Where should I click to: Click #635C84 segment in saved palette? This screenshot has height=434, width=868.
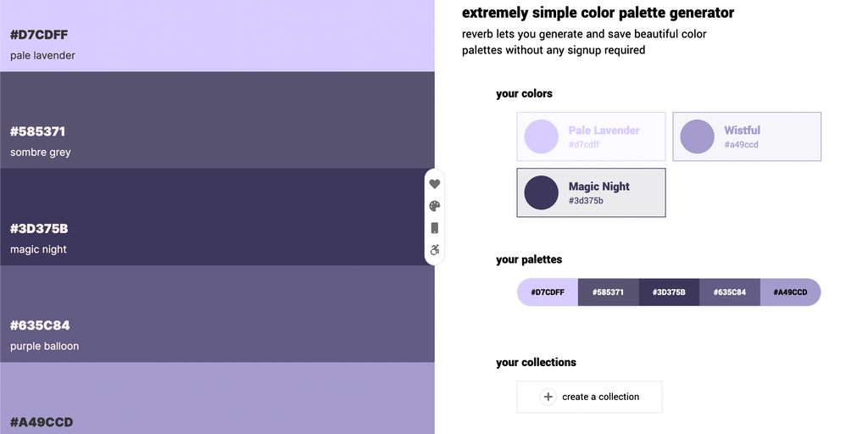point(729,292)
